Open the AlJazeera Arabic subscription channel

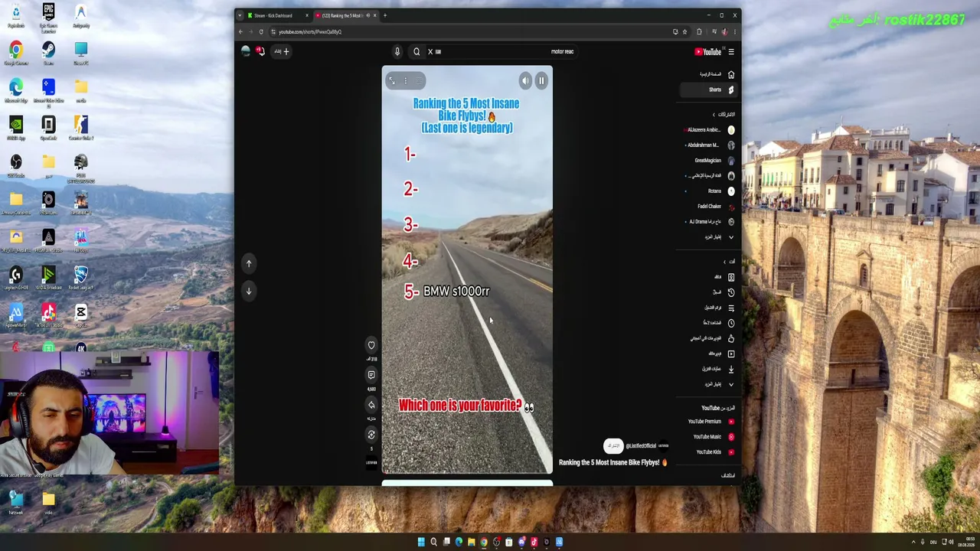(709, 130)
